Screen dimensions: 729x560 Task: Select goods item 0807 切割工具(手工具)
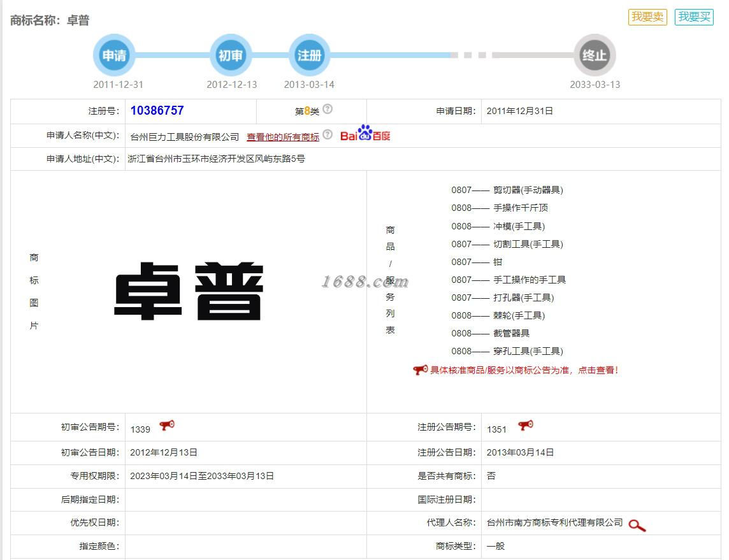(507, 244)
